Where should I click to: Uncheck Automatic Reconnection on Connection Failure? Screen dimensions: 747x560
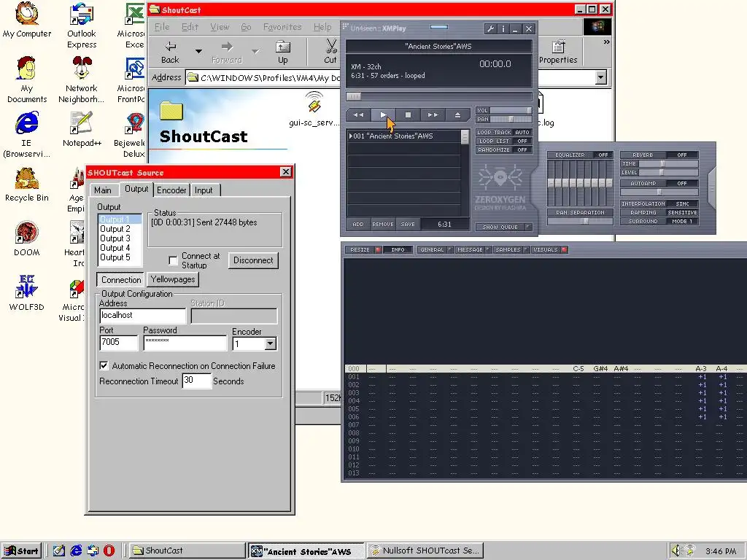104,366
